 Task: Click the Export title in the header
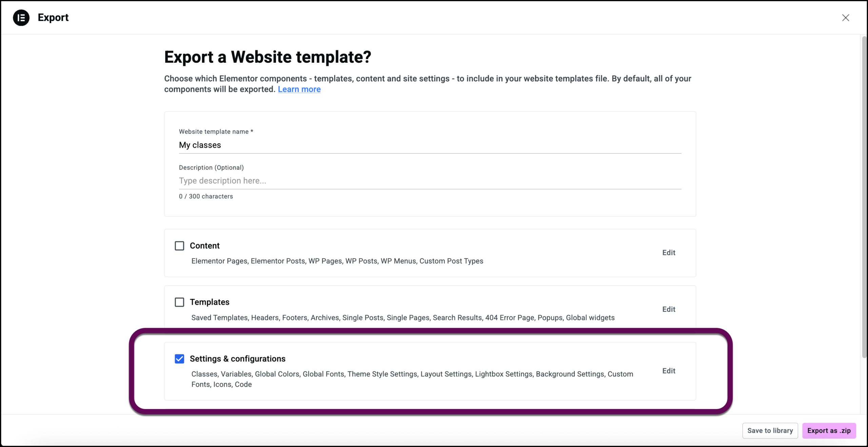coord(53,18)
